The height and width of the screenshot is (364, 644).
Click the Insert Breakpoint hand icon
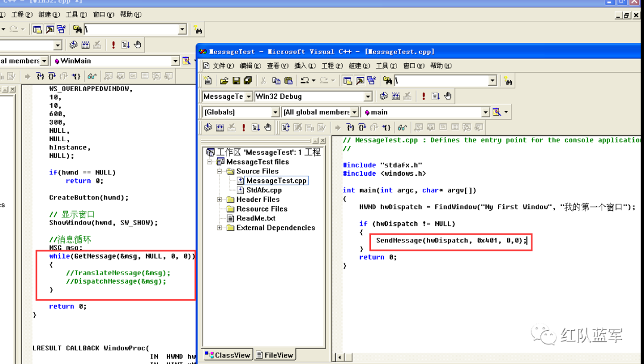point(448,96)
